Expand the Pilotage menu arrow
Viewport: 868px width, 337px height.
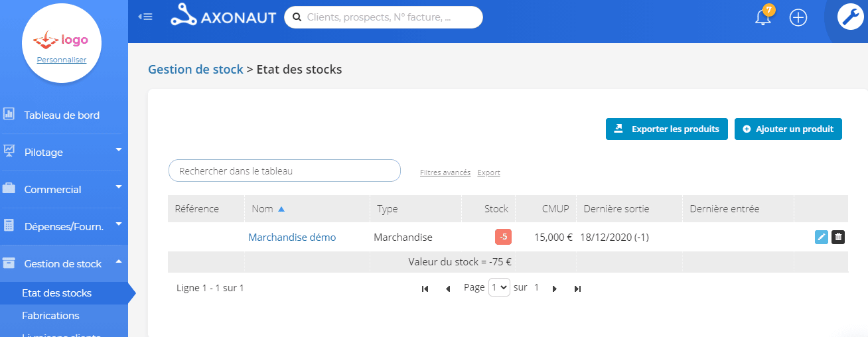point(119,150)
